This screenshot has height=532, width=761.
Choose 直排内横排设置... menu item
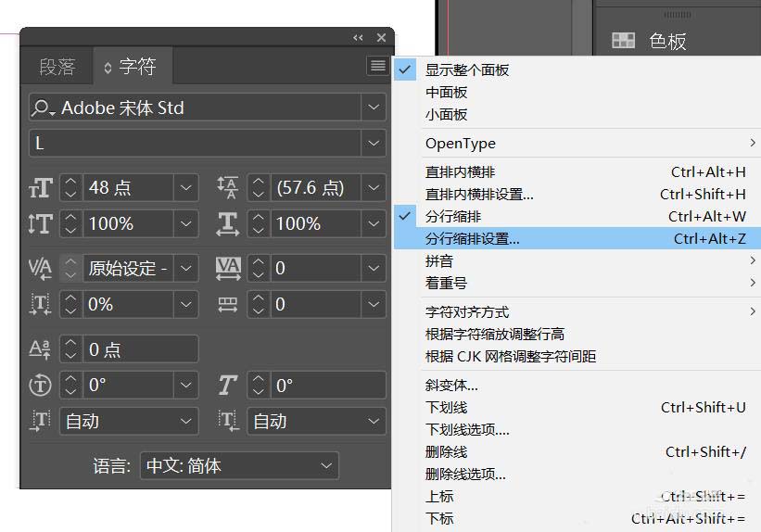(577, 194)
